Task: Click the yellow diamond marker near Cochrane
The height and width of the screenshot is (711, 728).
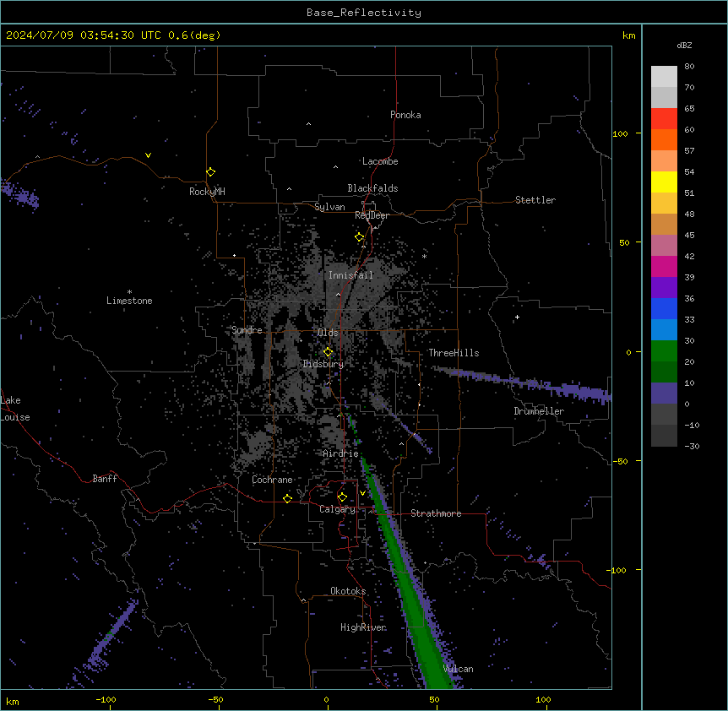Action: point(287,498)
